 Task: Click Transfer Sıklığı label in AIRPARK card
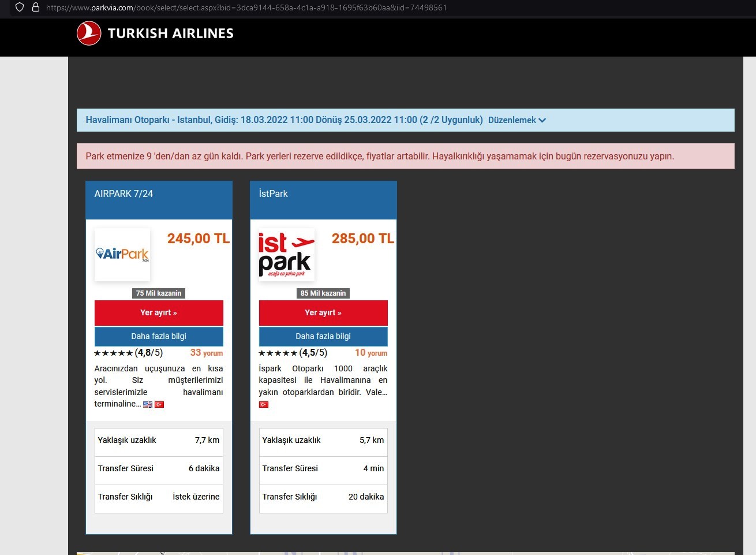125,497
